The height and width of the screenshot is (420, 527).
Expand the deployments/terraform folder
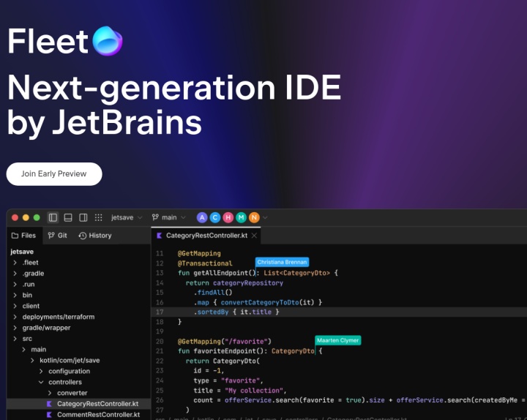click(15, 317)
